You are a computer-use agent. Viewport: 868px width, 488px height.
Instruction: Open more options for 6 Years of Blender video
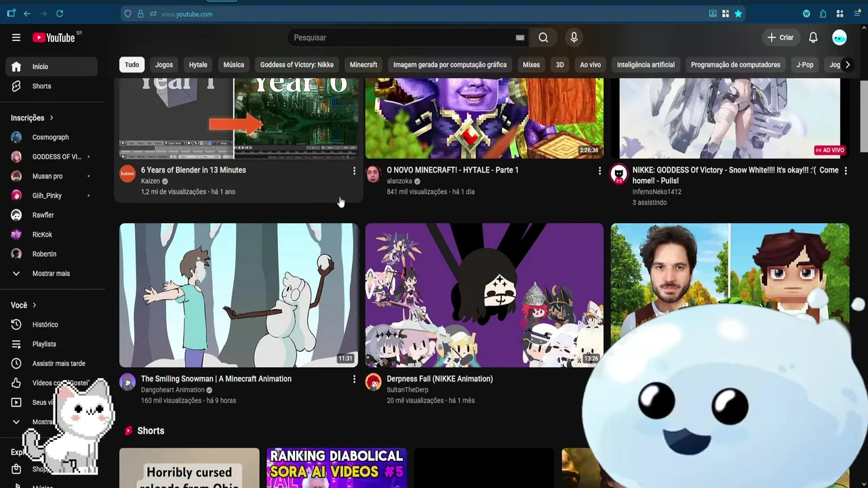[354, 171]
